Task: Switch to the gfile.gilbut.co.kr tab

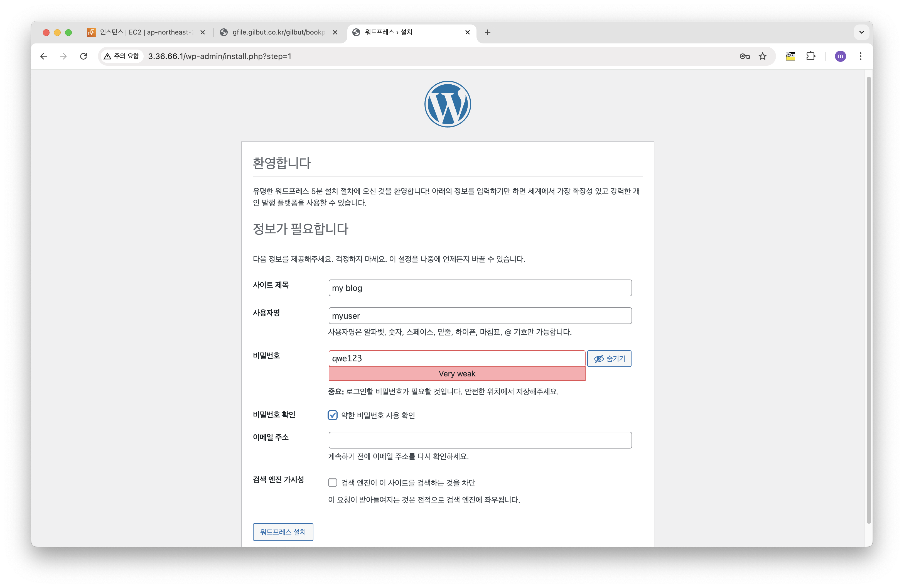Action: point(278,32)
